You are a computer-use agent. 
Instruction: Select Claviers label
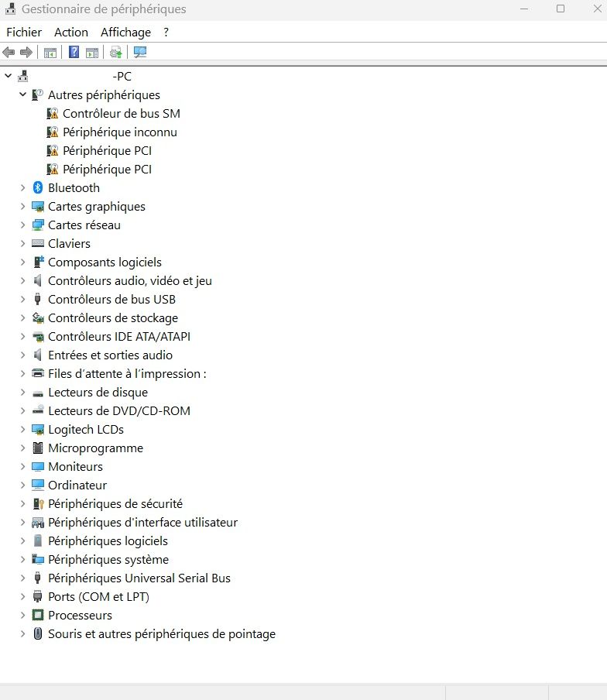coord(69,244)
